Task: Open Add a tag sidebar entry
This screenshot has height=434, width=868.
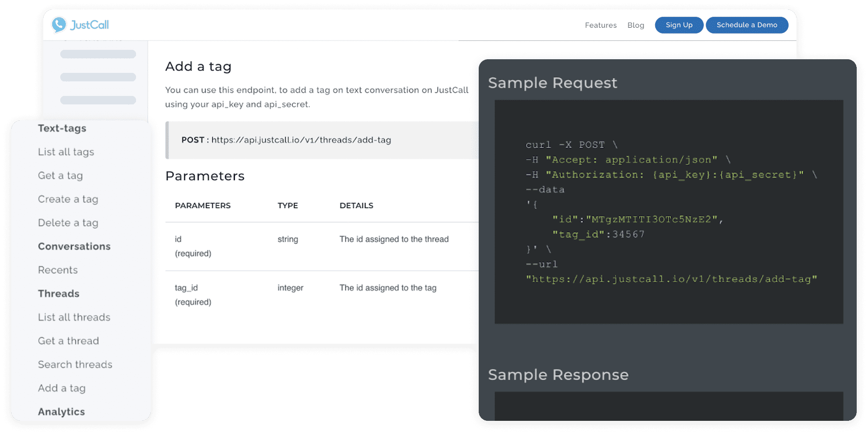Action: click(62, 388)
